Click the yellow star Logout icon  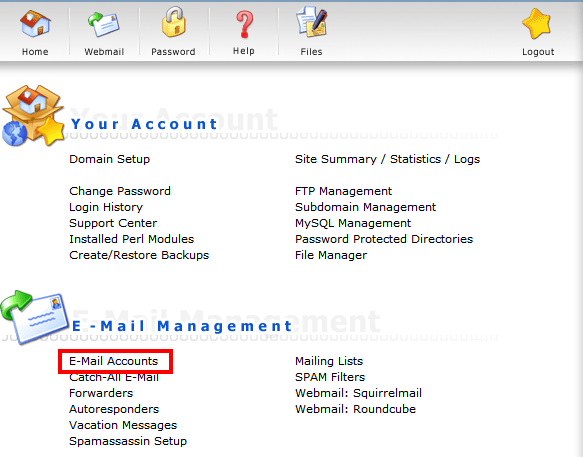coord(537,24)
